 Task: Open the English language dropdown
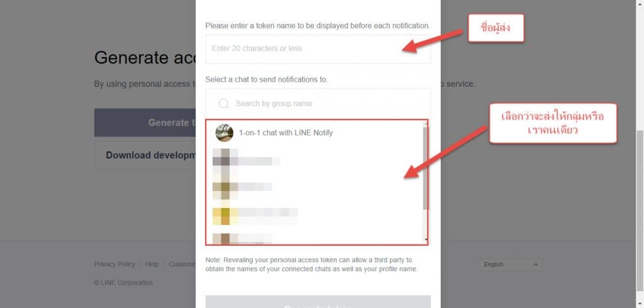pyautogui.click(x=510, y=265)
